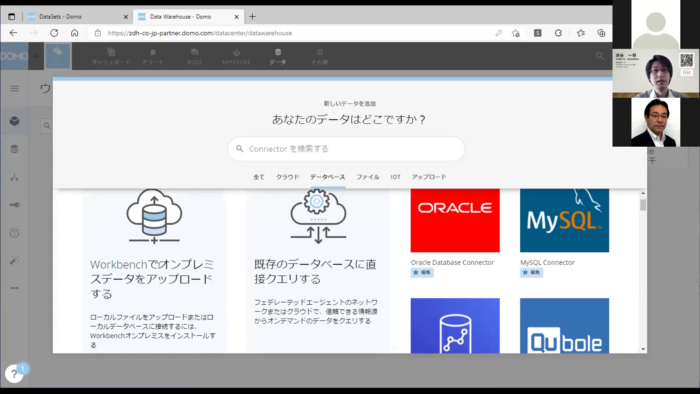Open ダッシュボード in Domo navigation
The image size is (700, 394).
111,57
